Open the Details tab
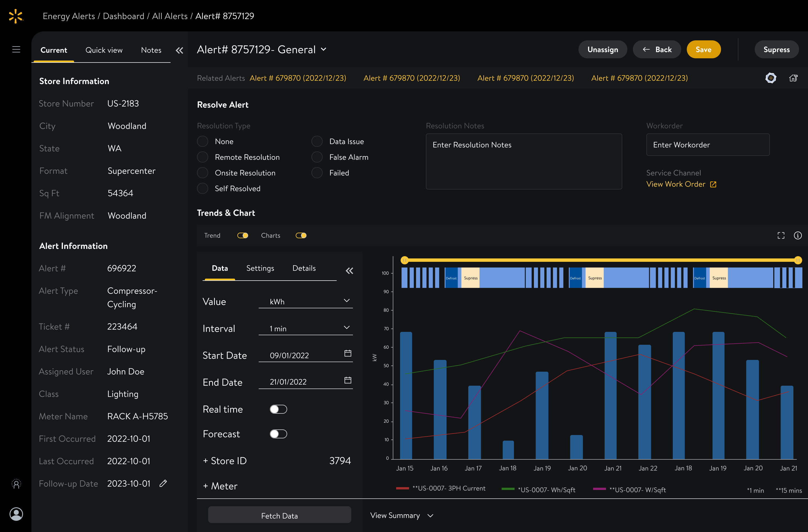 [x=304, y=268]
